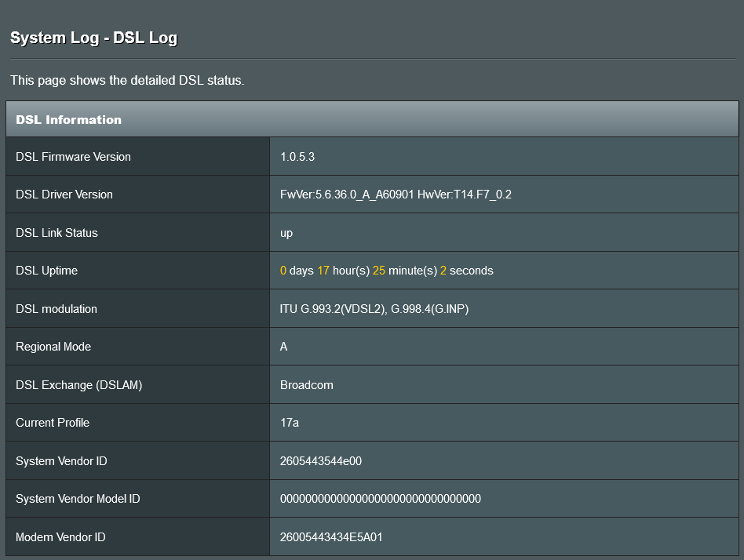Image resolution: width=744 pixels, height=560 pixels.
Task: Click the DSL modulation label
Action: [57, 309]
